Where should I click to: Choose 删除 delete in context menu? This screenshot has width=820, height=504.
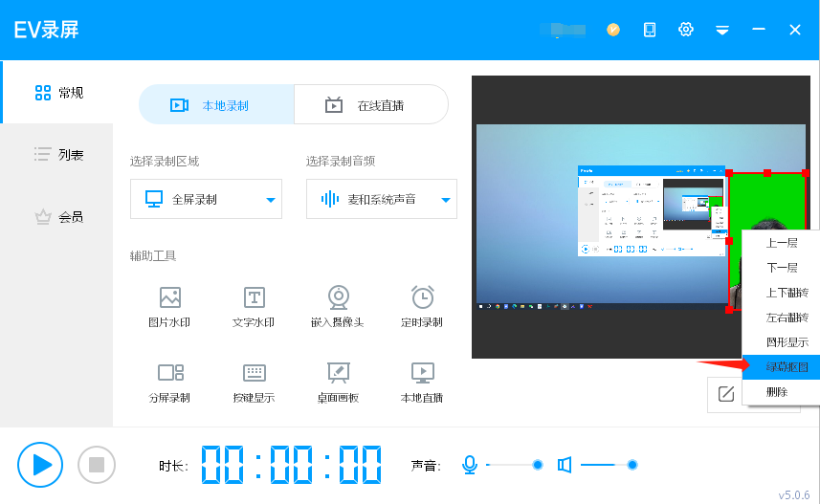(782, 391)
